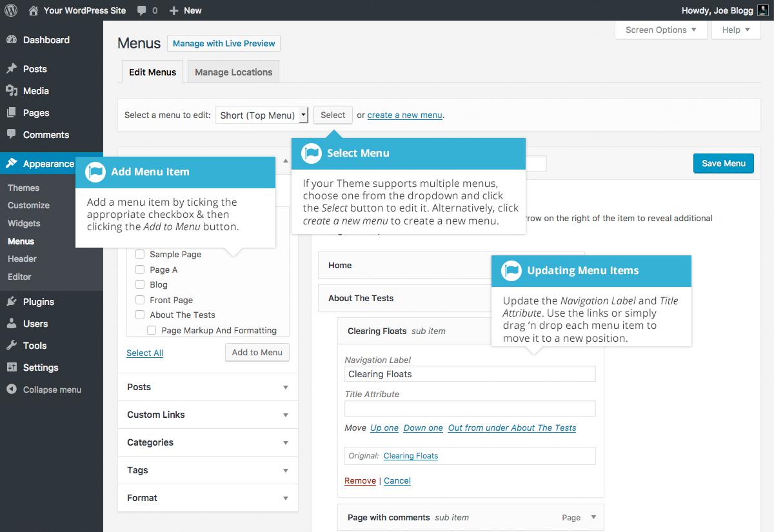The image size is (774, 532).
Task: Tick the Blog checkbox
Action: 140,284
